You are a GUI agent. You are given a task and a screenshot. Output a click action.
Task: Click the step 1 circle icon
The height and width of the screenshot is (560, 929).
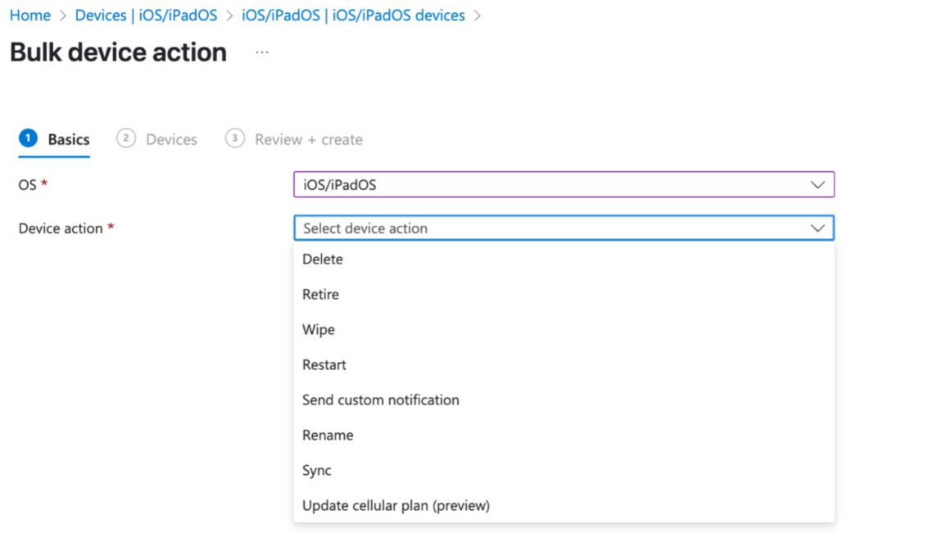[29, 138]
